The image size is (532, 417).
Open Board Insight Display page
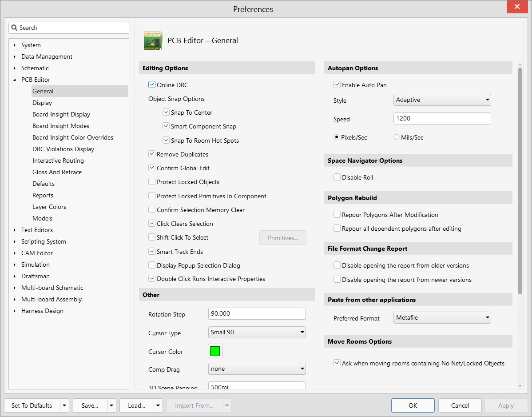click(x=61, y=114)
